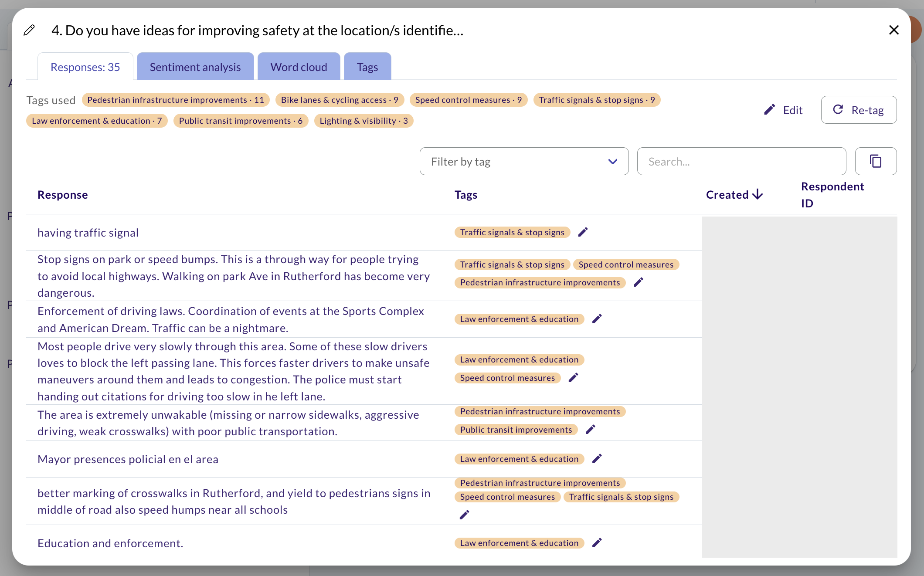This screenshot has width=924, height=576.
Task: Click the Response column header
Action: (x=63, y=195)
